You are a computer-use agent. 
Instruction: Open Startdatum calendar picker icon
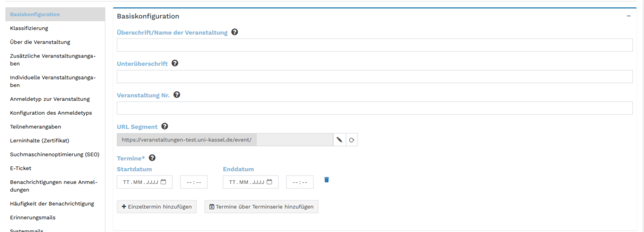163,182
